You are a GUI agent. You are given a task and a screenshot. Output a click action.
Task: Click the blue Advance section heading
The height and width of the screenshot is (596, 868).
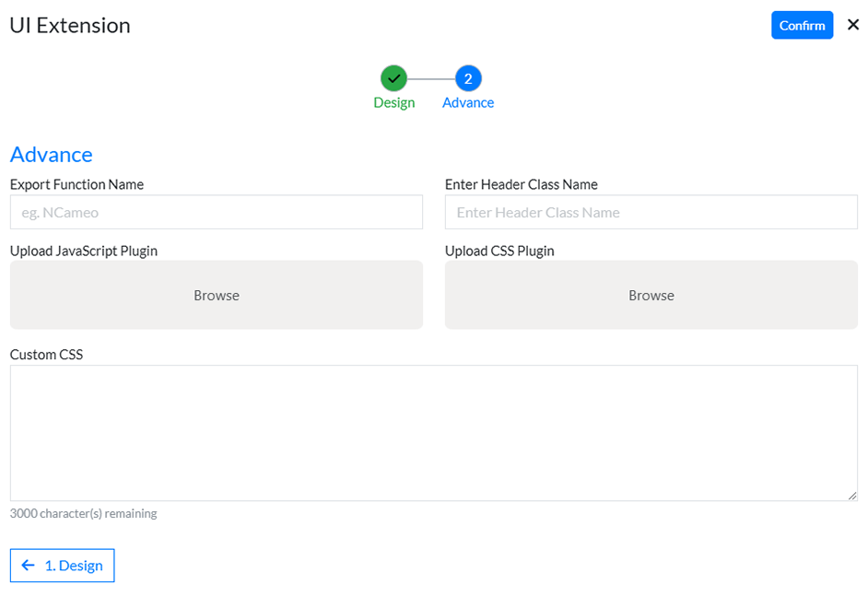coord(52,154)
